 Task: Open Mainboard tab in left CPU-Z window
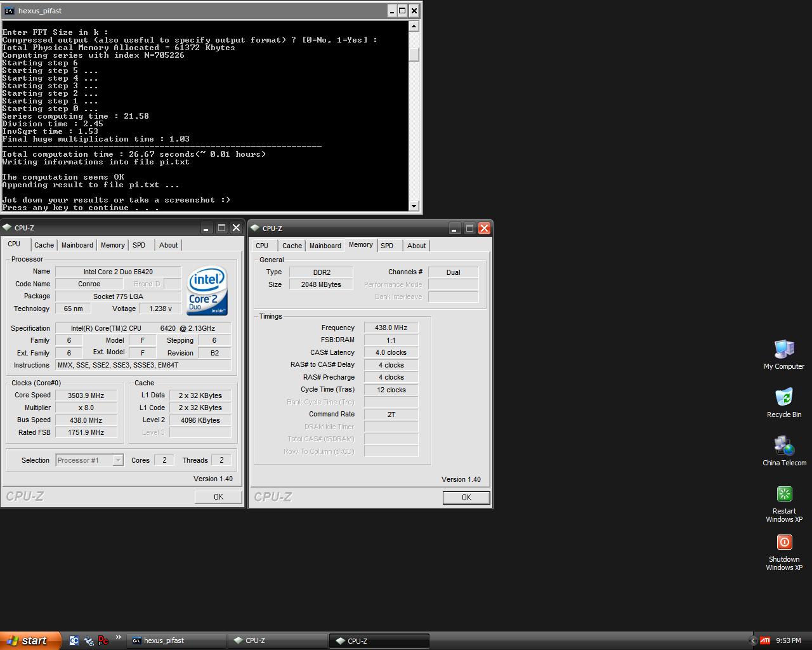[x=77, y=245]
